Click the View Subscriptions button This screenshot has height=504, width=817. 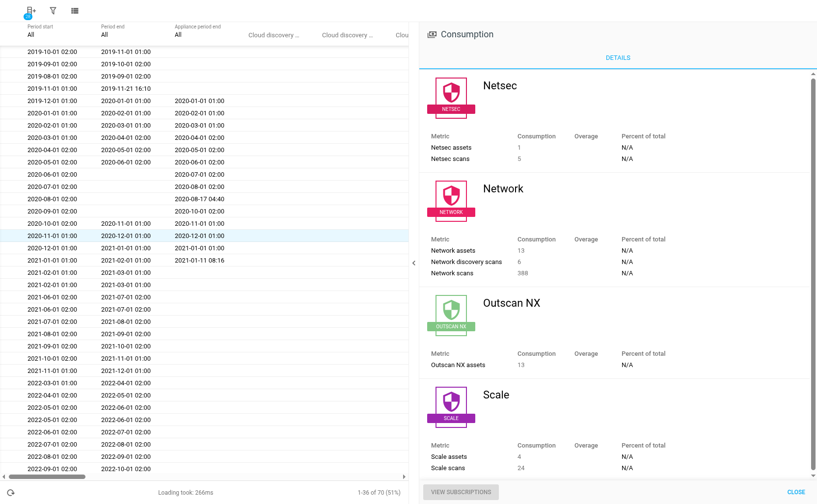461,492
